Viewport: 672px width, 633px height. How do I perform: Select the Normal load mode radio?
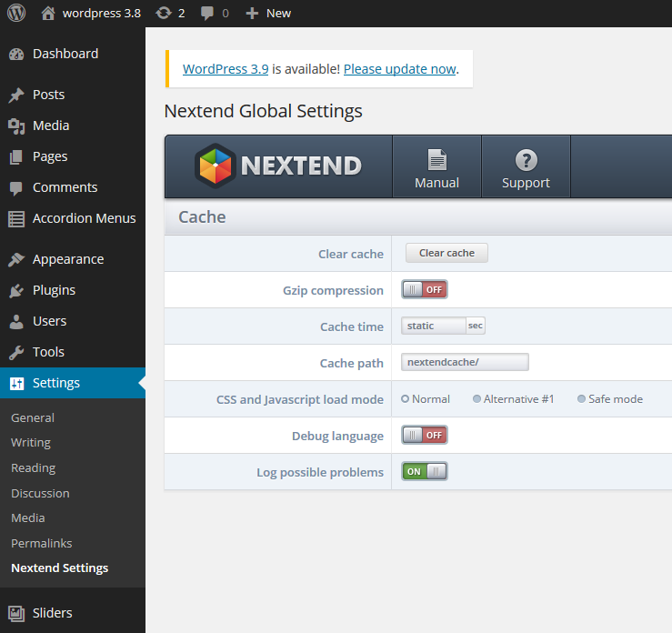pos(405,399)
